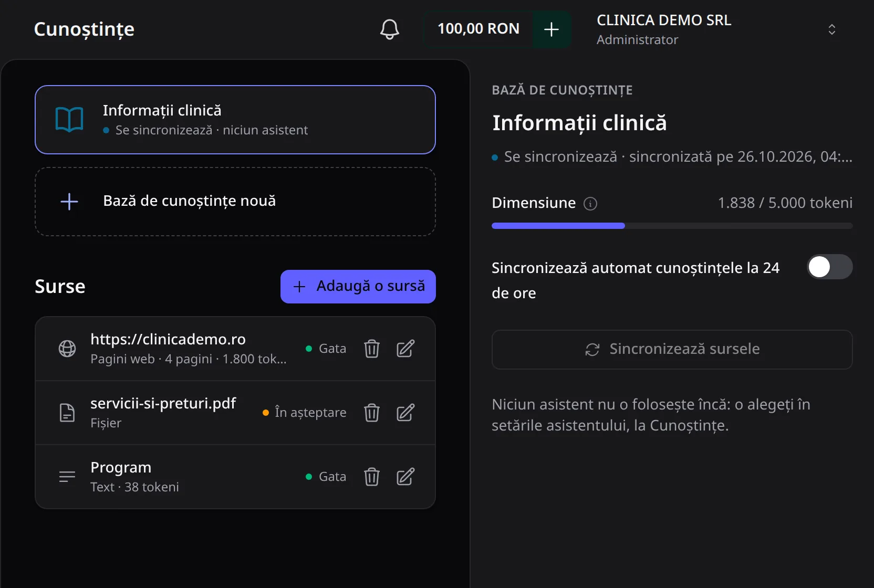Delete the servicii-si-preturi.pdf source
874x588 pixels.
tap(372, 413)
